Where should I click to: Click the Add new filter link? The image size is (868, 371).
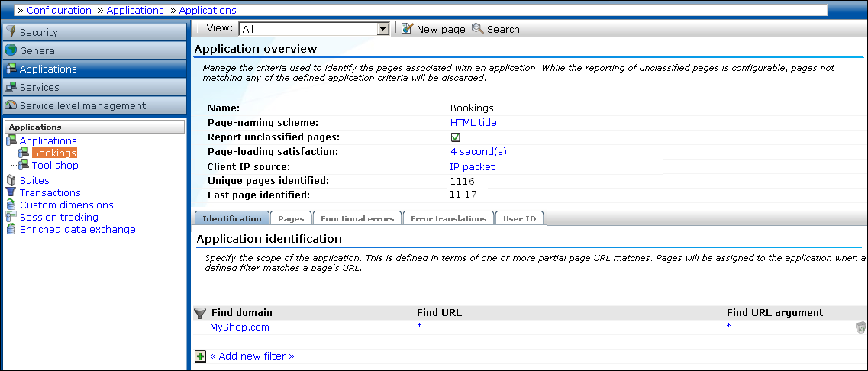pos(252,356)
